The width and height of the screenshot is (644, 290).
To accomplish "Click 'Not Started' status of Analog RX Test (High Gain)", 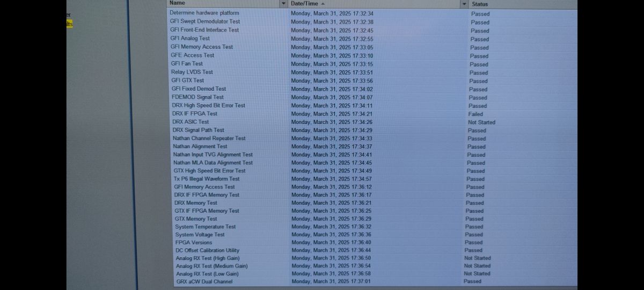I will pyautogui.click(x=478, y=258).
